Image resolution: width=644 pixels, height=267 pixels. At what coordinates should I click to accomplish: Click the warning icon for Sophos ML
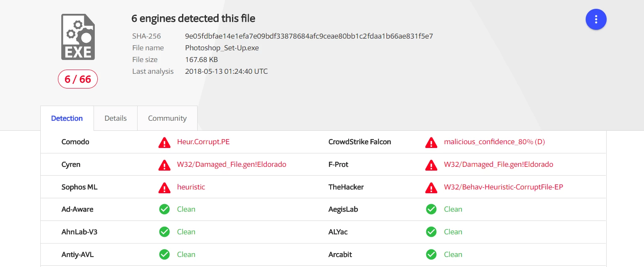point(164,187)
